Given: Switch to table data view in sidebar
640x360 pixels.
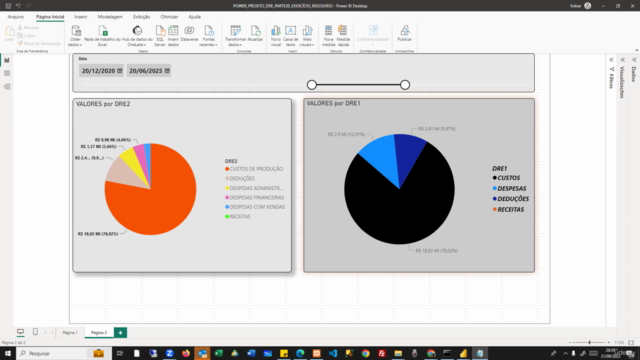Looking at the screenshot, I should [x=7, y=73].
